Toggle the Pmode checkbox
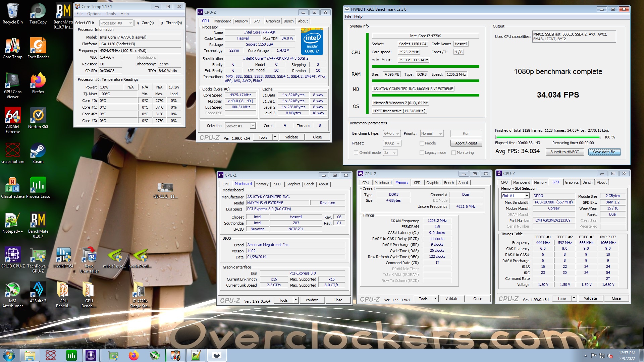This screenshot has height=362, width=644. pyautogui.click(x=422, y=143)
